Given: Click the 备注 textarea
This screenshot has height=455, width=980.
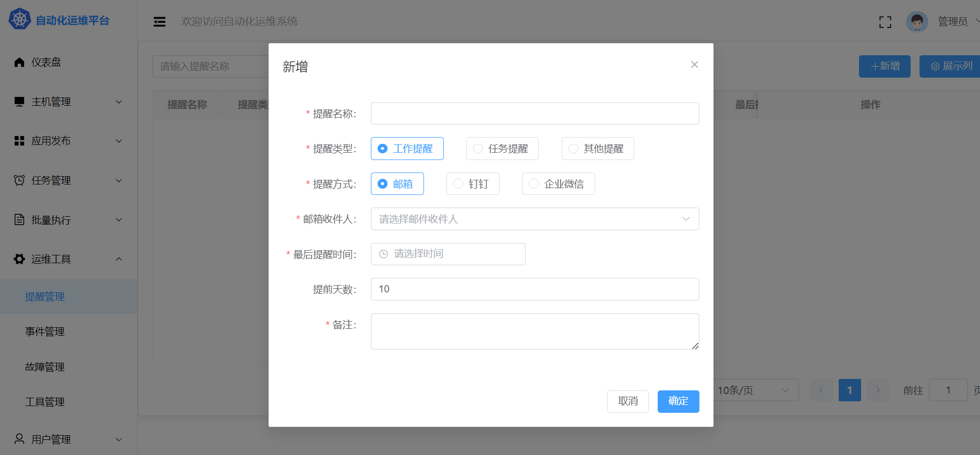Looking at the screenshot, I should coord(535,331).
